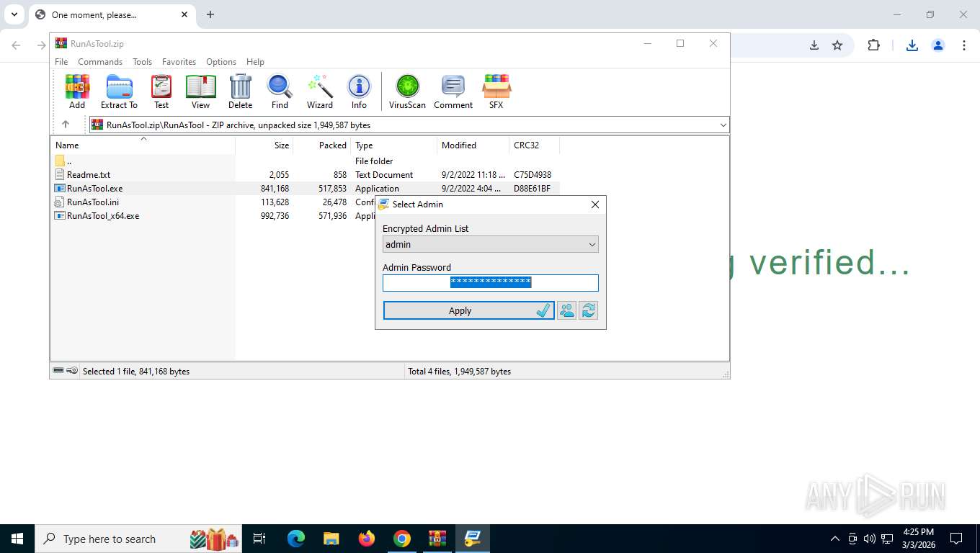Open the Find tool

pos(280,91)
